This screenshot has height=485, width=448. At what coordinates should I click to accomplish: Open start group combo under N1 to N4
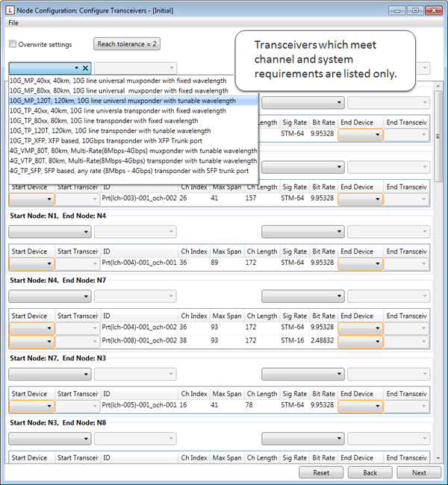pos(50,231)
